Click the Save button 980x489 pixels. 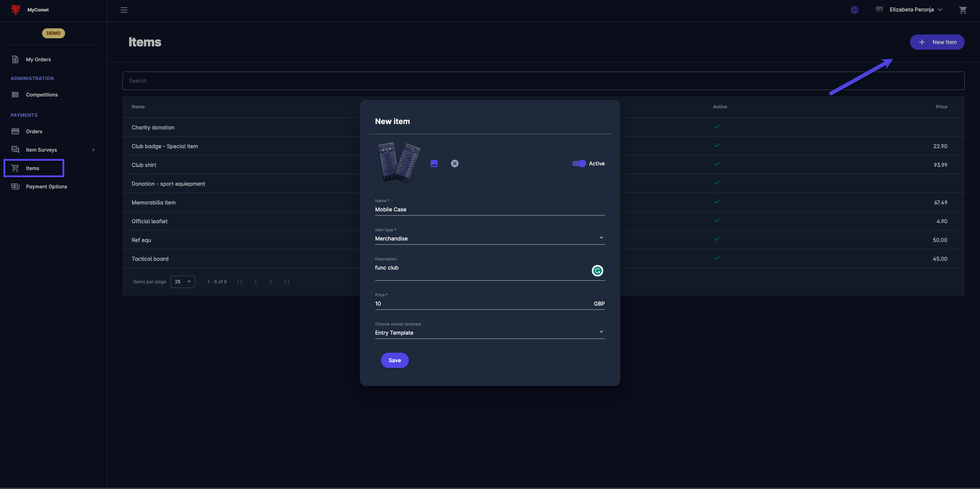pyautogui.click(x=394, y=360)
